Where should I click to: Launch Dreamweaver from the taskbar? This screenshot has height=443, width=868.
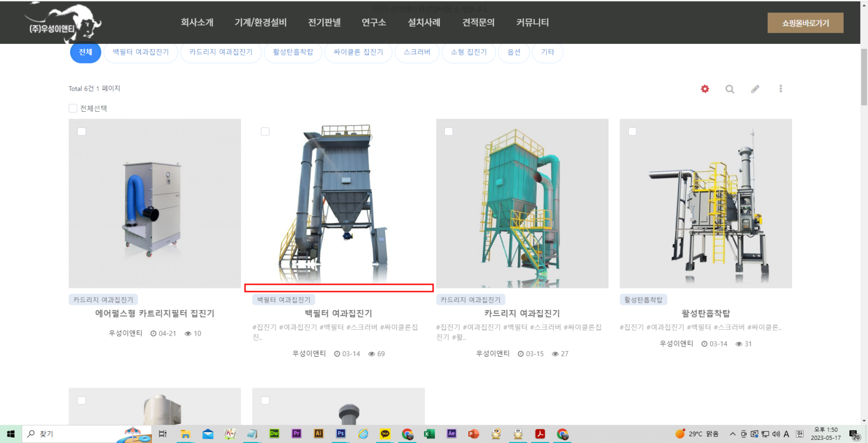coord(275,434)
